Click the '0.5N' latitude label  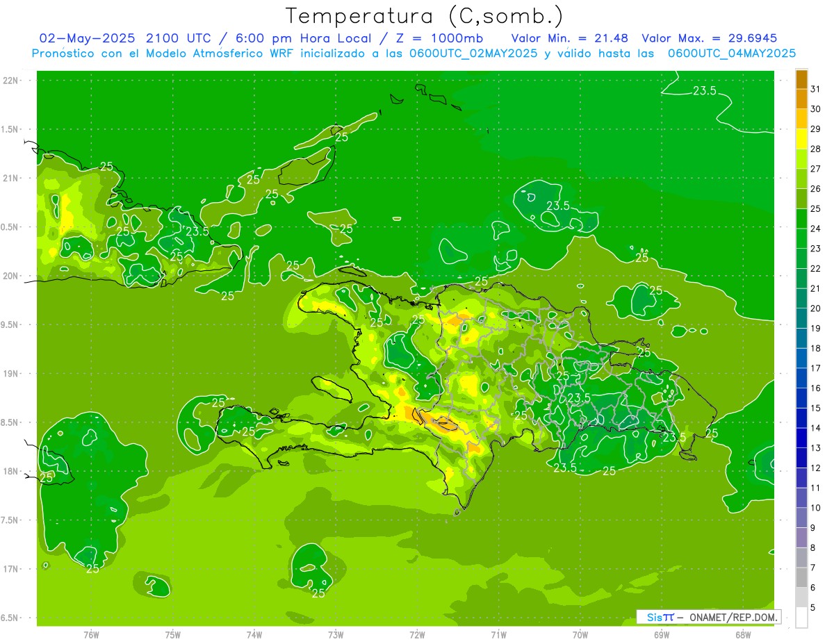click(x=9, y=227)
